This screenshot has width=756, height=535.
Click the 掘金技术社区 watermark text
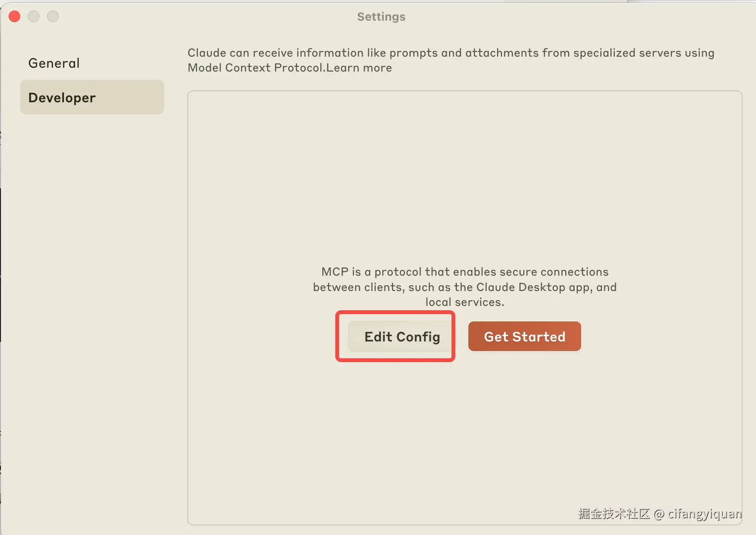tap(614, 514)
